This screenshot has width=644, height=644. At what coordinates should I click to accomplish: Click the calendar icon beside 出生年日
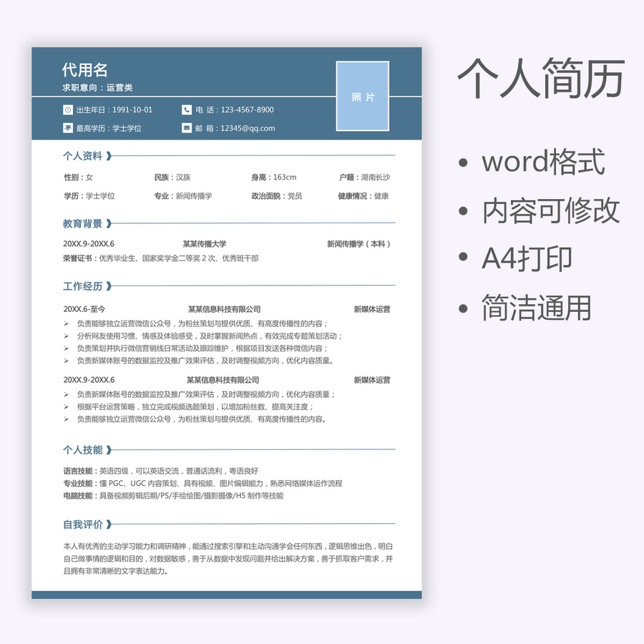pyautogui.click(x=68, y=109)
